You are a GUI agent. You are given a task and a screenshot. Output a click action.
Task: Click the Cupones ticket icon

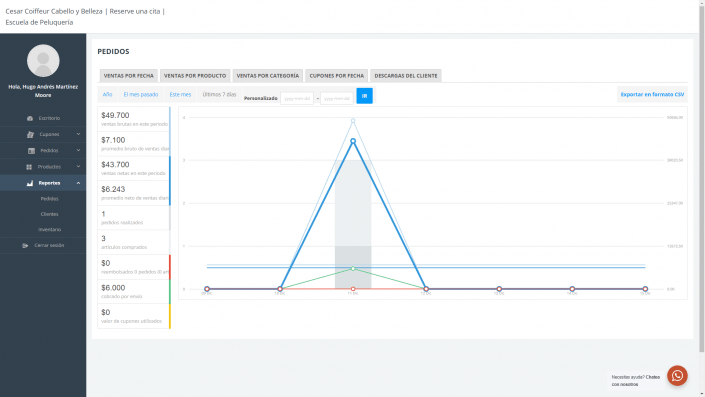(x=30, y=134)
